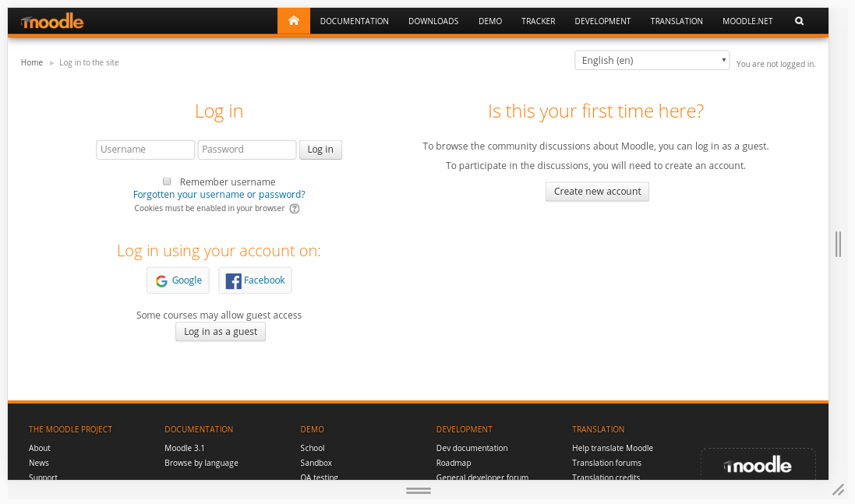
Task: Open Translation forums footer link
Action: (606, 463)
